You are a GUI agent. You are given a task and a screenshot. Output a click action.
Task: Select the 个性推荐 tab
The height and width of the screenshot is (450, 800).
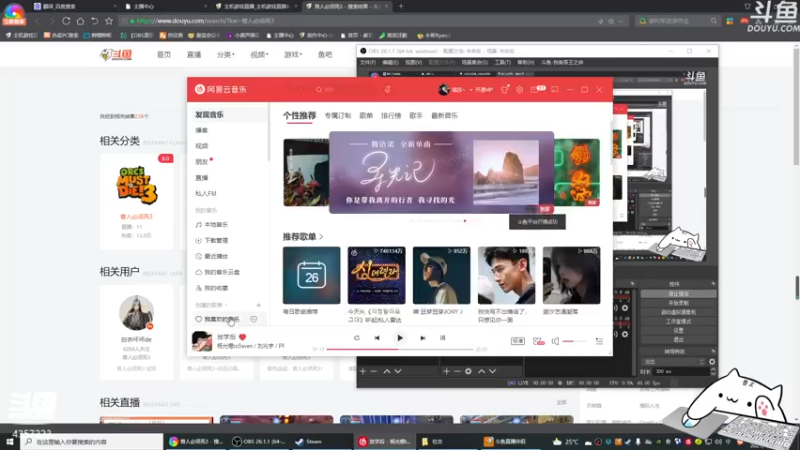pyautogui.click(x=299, y=116)
